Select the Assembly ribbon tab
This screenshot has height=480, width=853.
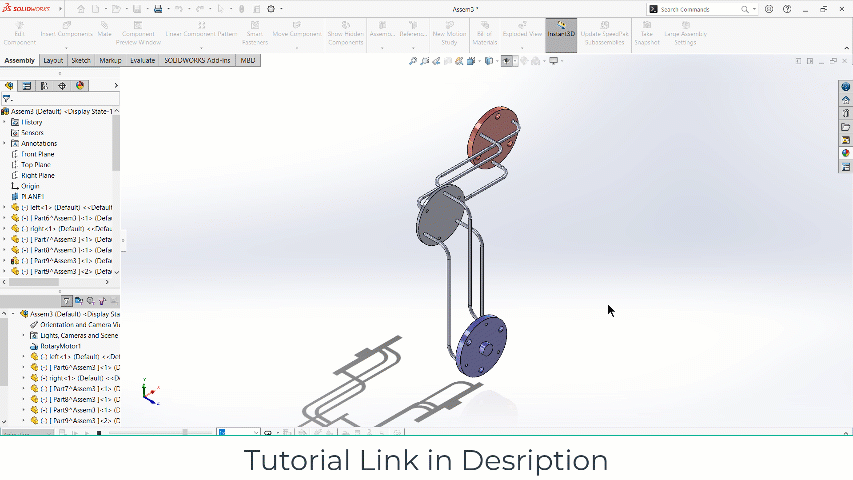coord(20,60)
